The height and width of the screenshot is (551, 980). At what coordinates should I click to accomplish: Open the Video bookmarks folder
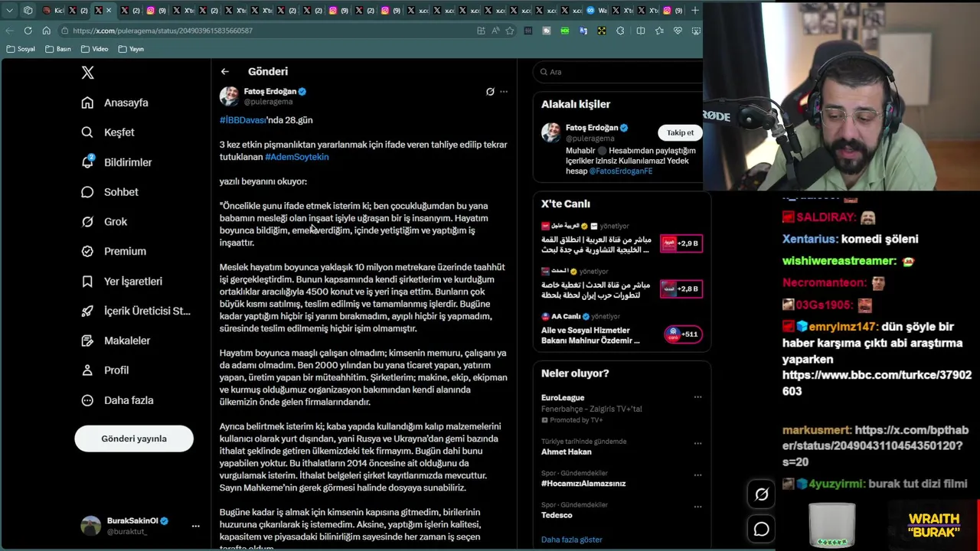point(94,49)
